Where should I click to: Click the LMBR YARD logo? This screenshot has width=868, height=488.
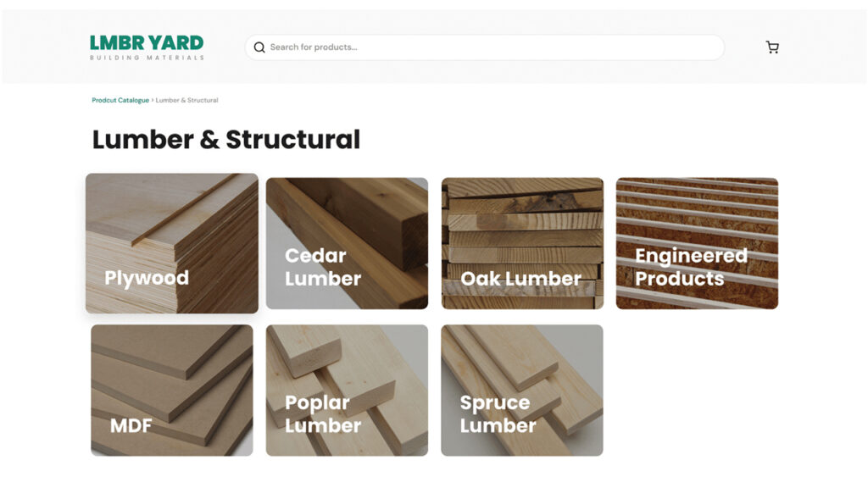[x=147, y=47]
